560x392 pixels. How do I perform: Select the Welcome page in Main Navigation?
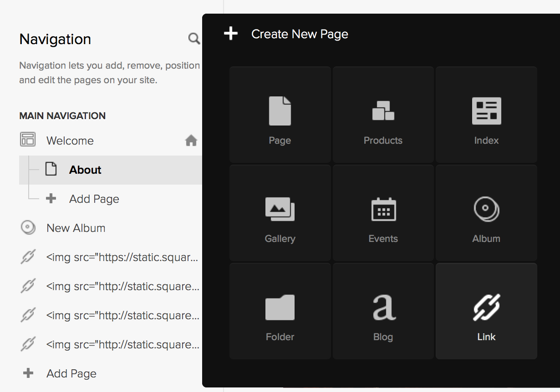[70, 140]
